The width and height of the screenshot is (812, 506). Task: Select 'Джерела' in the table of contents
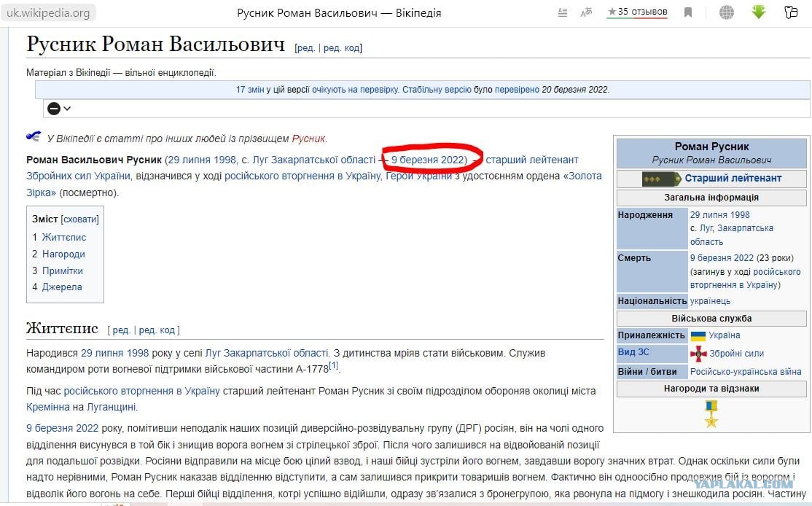point(62,287)
